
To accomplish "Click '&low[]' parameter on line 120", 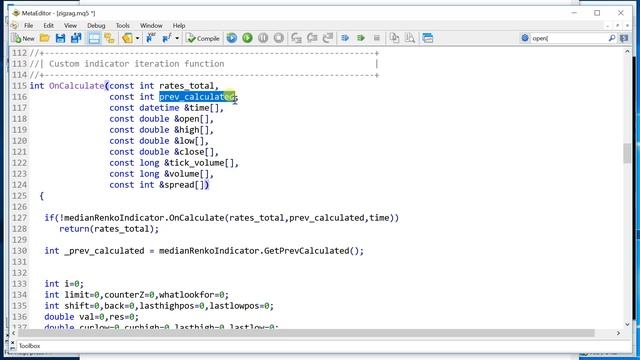I will click(x=189, y=141).
